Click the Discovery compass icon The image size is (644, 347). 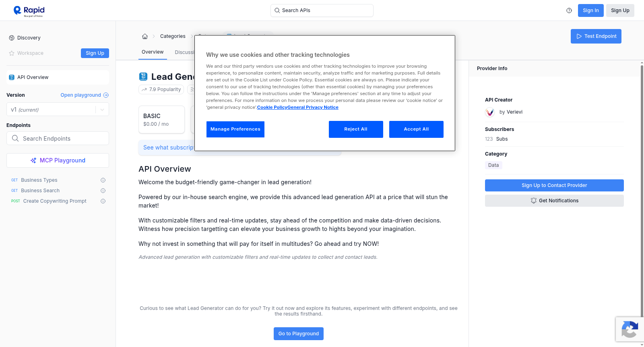coord(12,38)
